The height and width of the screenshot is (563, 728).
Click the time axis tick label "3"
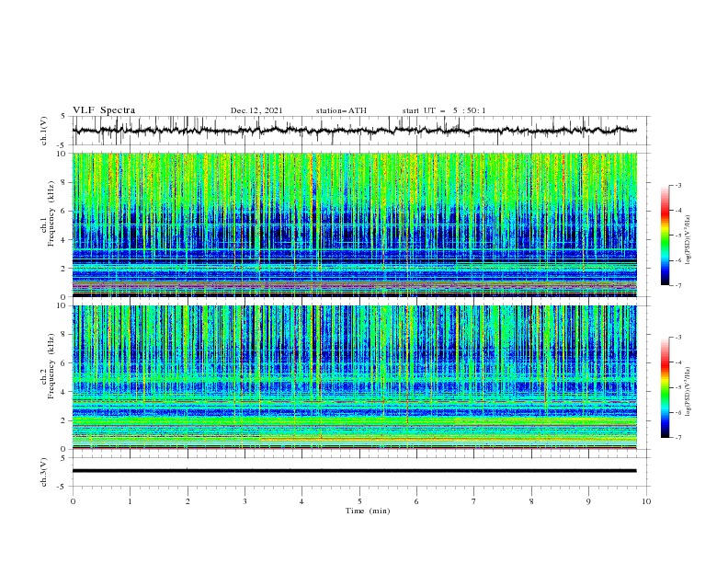click(x=245, y=501)
